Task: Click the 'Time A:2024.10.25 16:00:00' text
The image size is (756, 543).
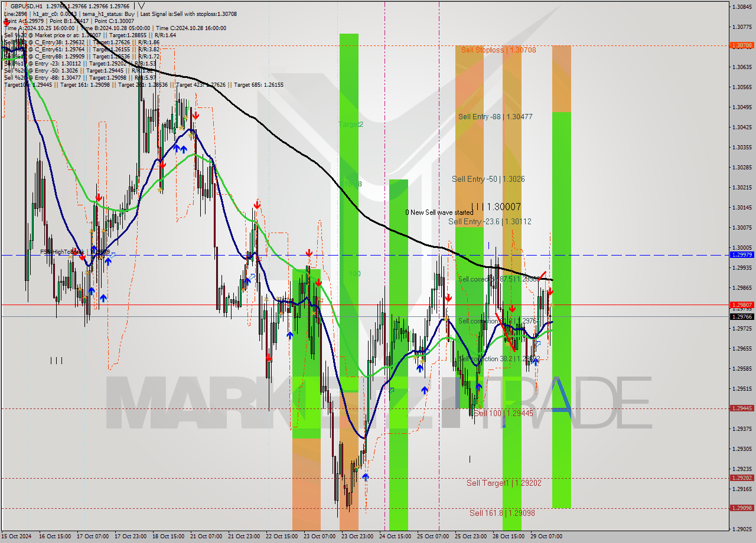Action: (39, 28)
